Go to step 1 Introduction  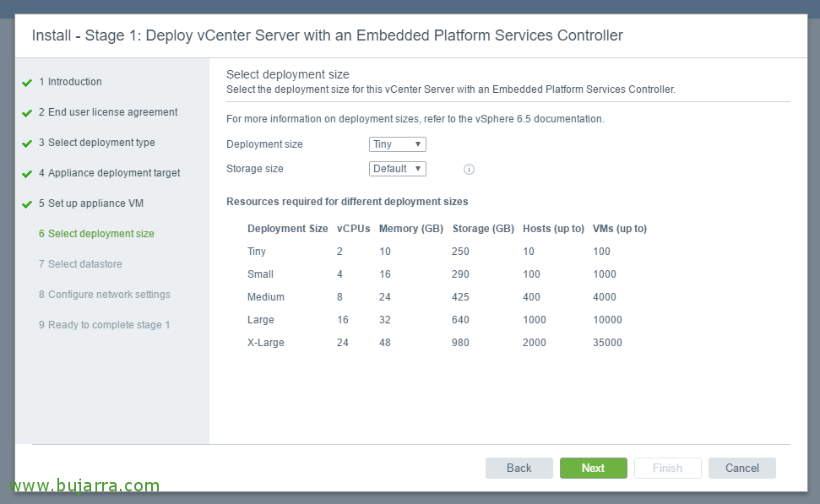70,82
